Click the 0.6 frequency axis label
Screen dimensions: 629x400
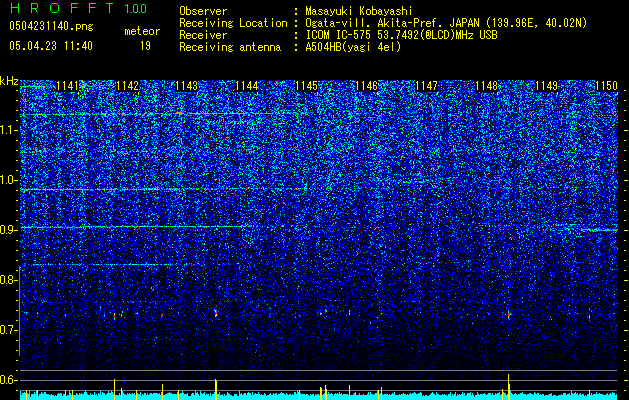tap(8, 380)
